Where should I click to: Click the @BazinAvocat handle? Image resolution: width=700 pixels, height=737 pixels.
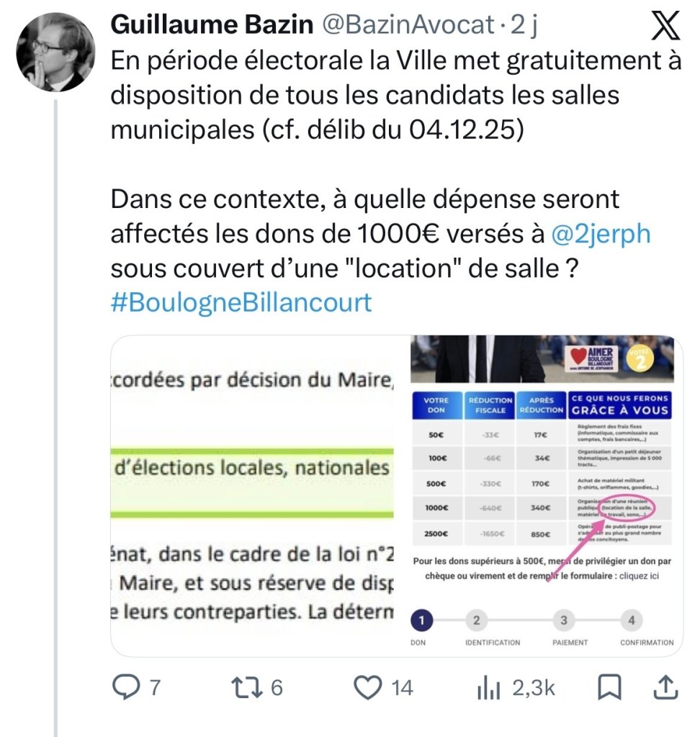click(408, 27)
